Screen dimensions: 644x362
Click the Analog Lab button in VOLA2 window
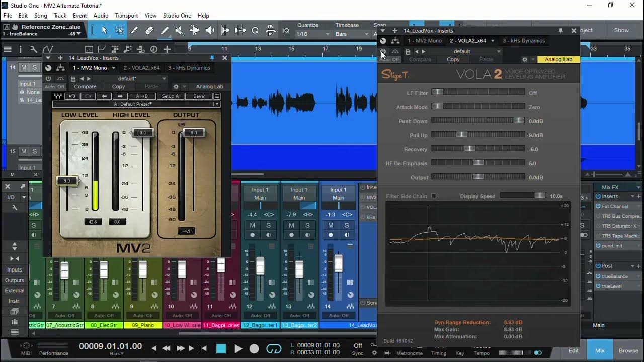click(x=558, y=59)
